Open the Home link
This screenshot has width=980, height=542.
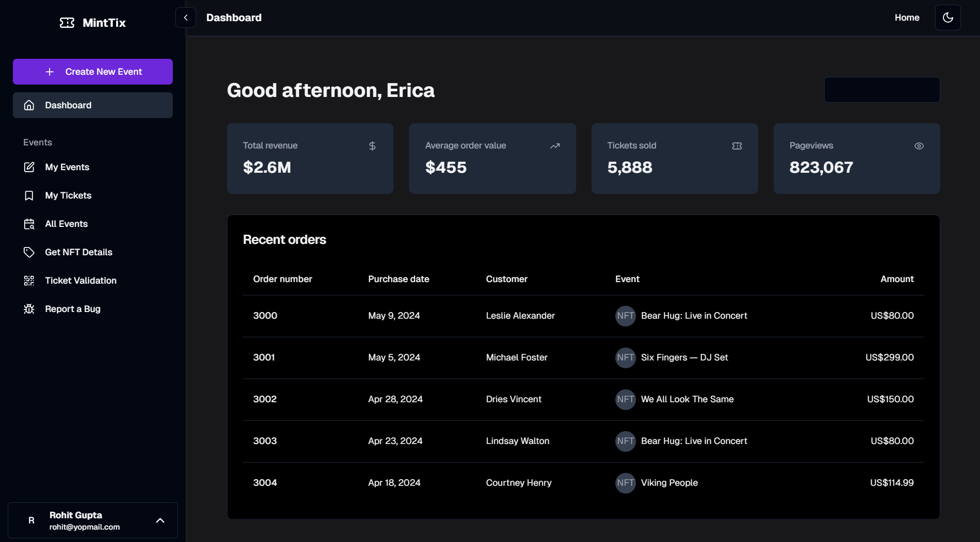coord(907,18)
